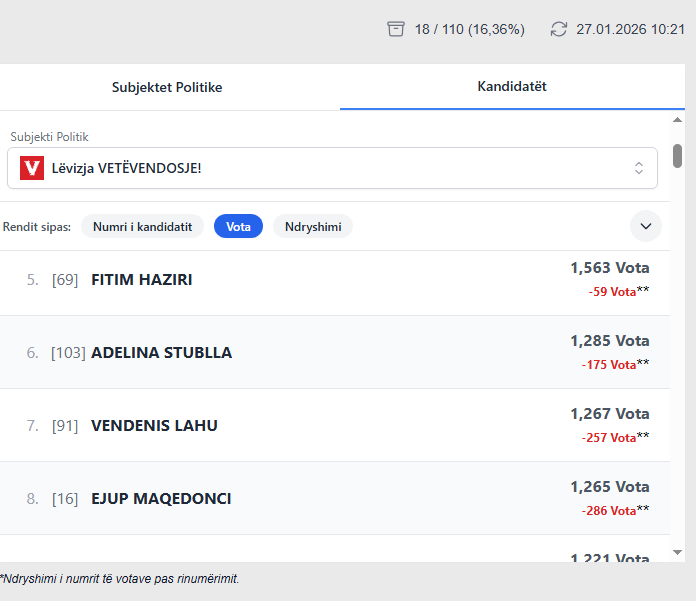Click the vertical scrollbar thumb

point(677,156)
